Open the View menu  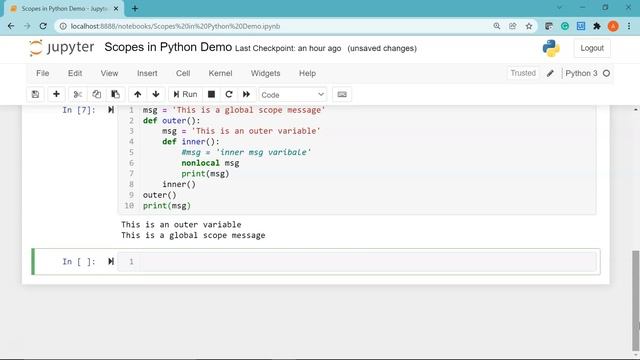[x=109, y=73]
